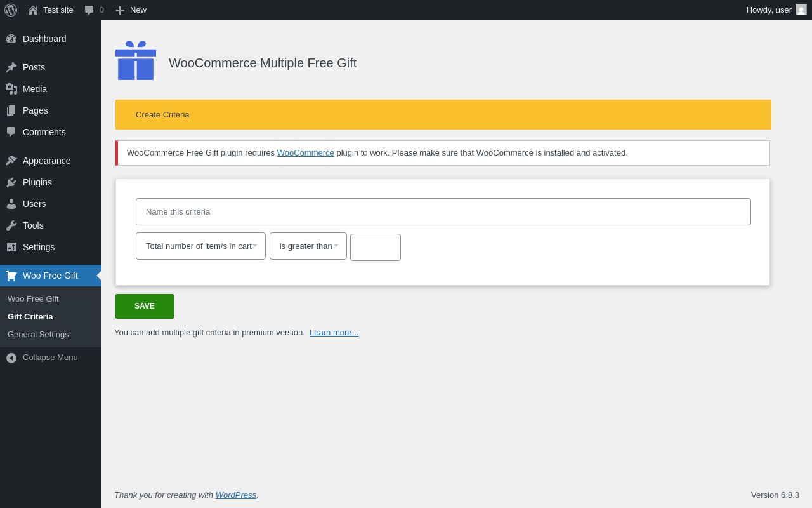The image size is (812, 508).
Task: Open General Settings submenu item
Action: 38,335
